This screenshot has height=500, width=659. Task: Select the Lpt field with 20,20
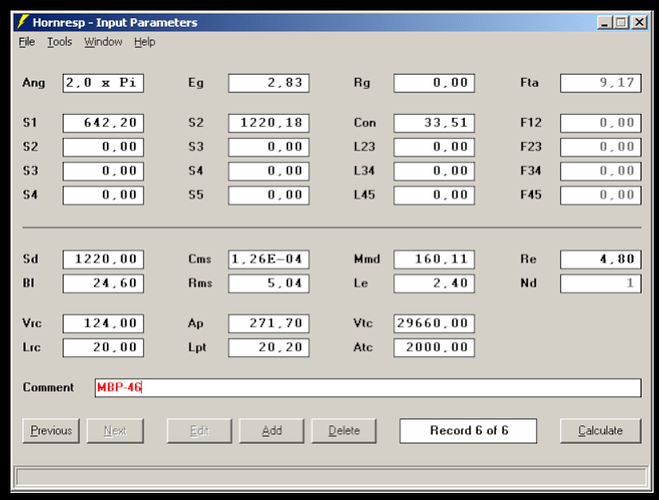tap(269, 347)
